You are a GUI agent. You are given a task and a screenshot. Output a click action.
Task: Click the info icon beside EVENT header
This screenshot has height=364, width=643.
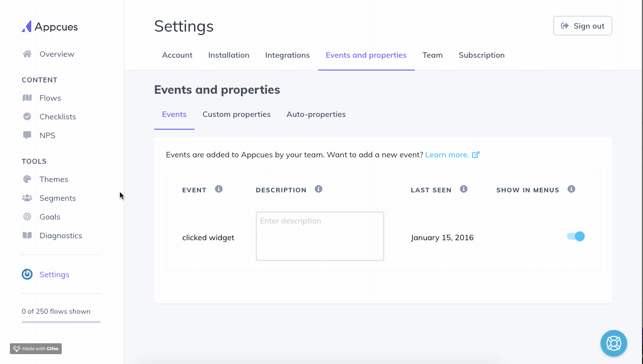(x=219, y=189)
